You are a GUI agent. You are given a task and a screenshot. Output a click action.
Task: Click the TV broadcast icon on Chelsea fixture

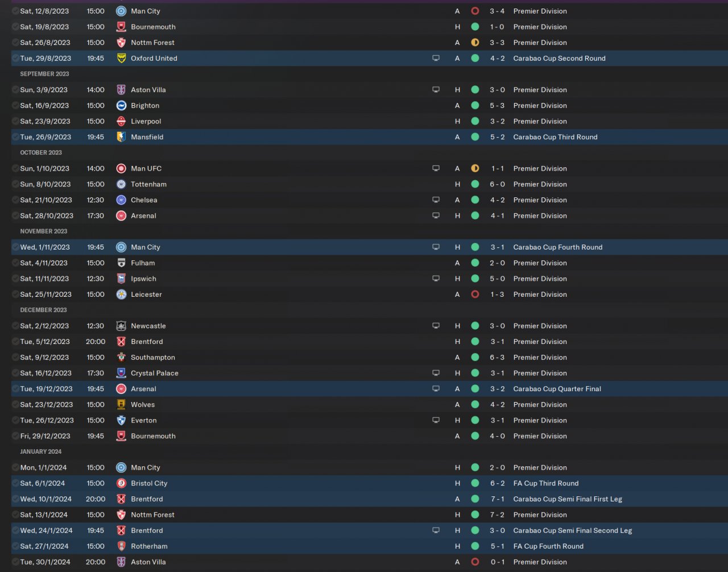pos(436,200)
